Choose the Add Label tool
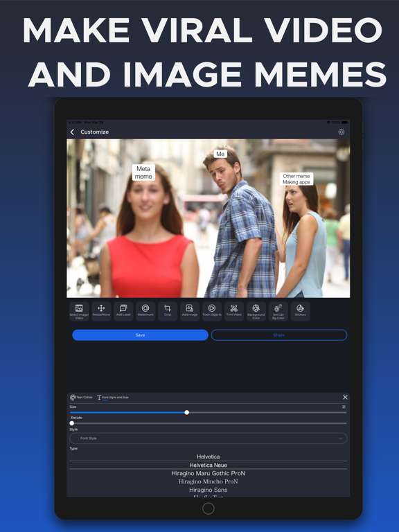 click(123, 311)
